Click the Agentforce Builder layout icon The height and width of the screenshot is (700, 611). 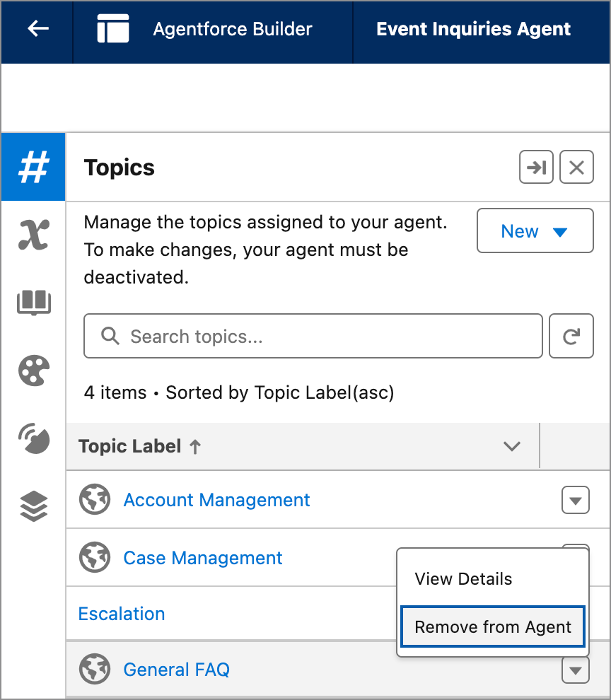pyautogui.click(x=113, y=29)
